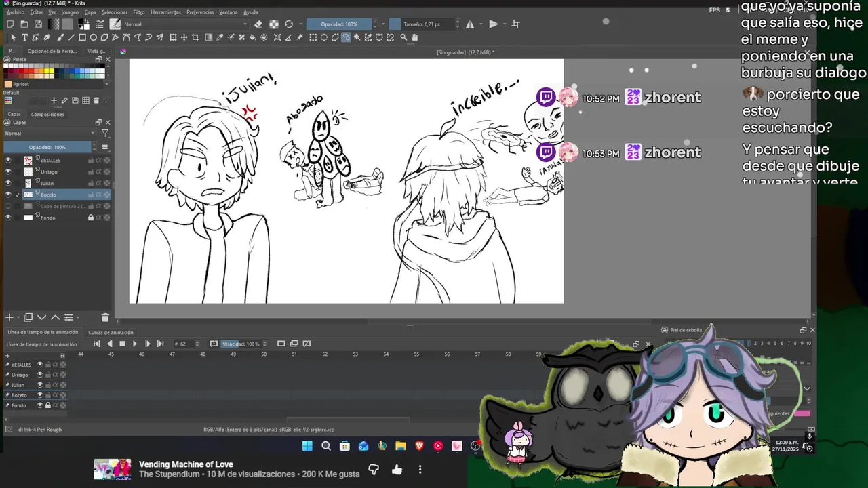
Task: Select the fill bucket tool
Action: [x=252, y=37]
